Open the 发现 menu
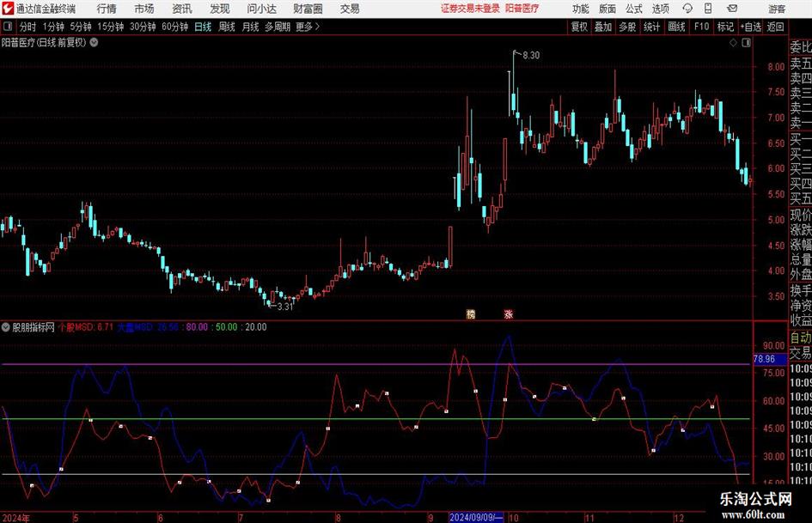 pos(220,9)
